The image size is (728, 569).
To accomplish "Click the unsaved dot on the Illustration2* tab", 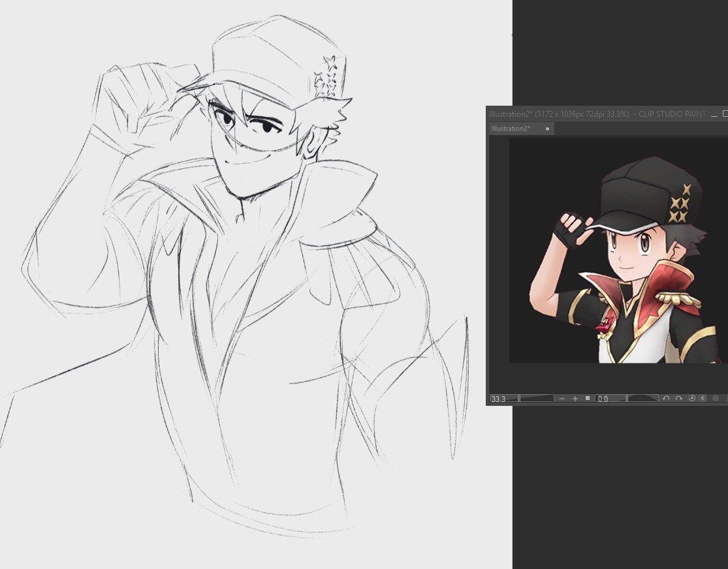I will click(547, 129).
